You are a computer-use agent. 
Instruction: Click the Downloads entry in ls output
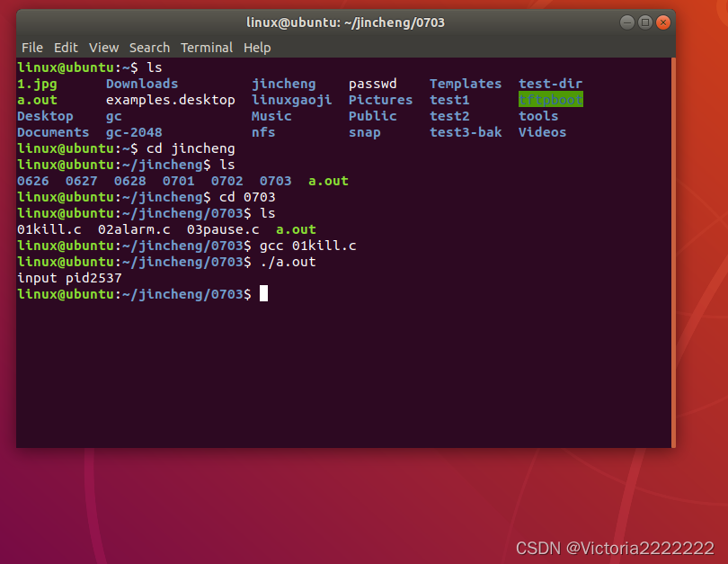141,84
